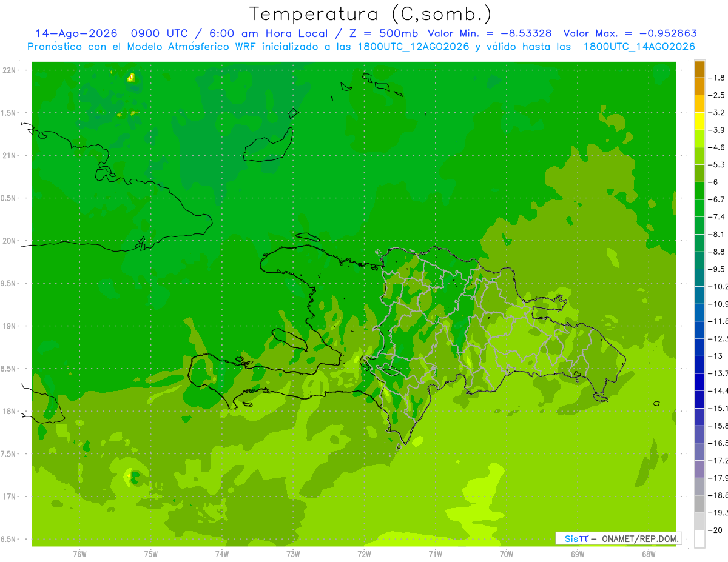Click the '-7.4' colorbar scale value
This screenshot has height=562, width=728.
pyautogui.click(x=717, y=217)
